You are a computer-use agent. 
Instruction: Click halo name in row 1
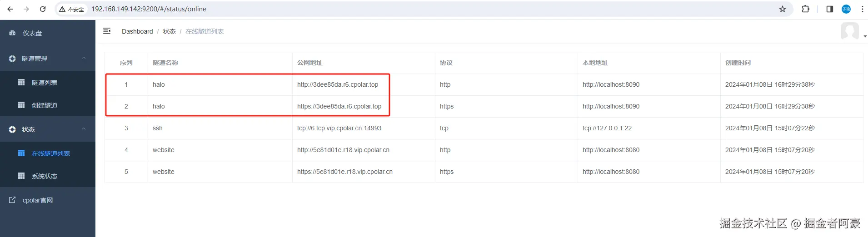159,84
